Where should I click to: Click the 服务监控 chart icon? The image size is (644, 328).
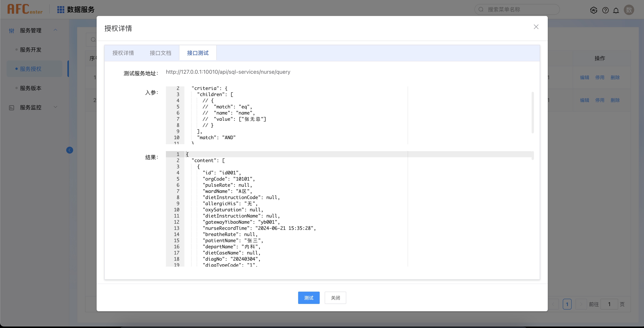click(x=12, y=108)
